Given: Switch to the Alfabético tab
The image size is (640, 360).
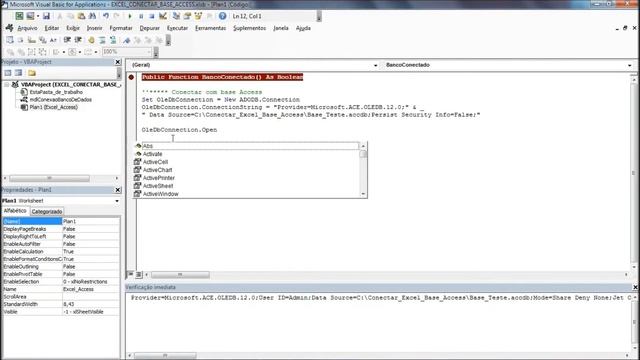Looking at the screenshot, I should pos(15,211).
